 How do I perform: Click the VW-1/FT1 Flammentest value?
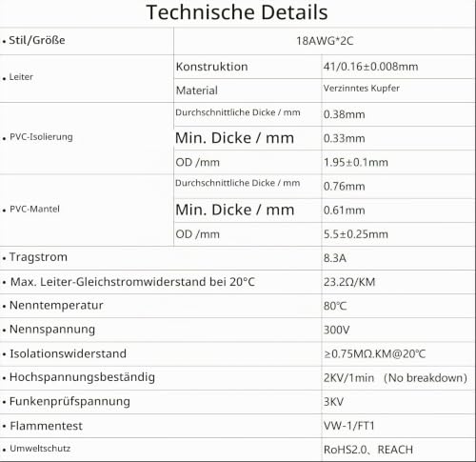(349, 426)
